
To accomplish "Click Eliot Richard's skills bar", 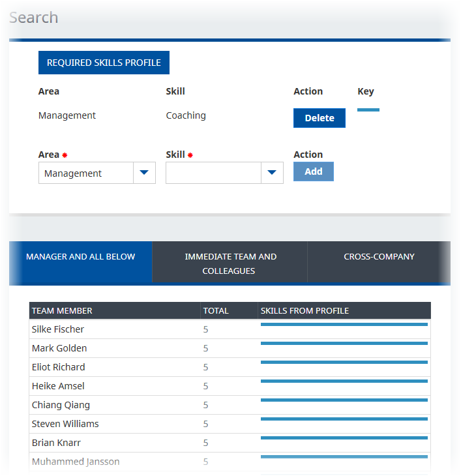I will point(344,363).
